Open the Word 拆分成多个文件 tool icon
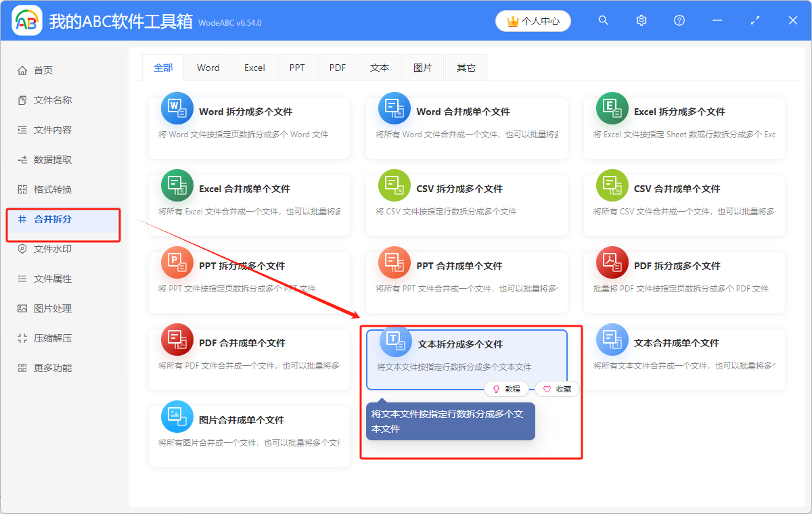The image size is (812, 514). pyautogui.click(x=177, y=108)
